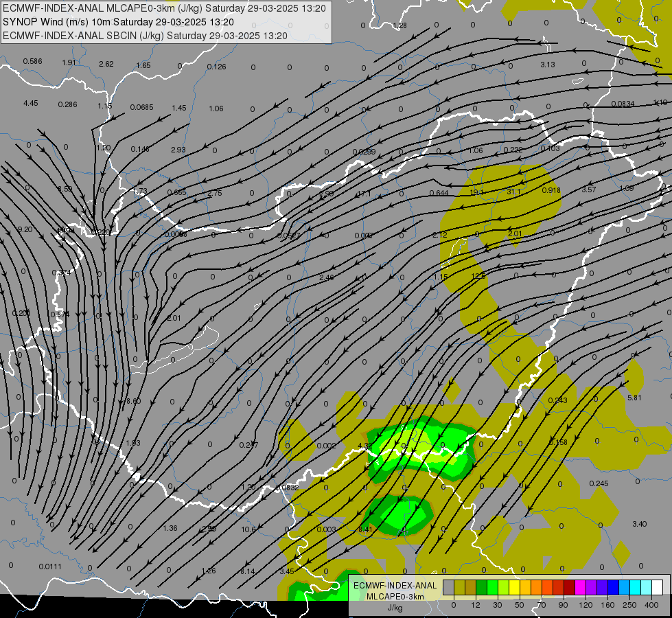
Task: Click the map value 2.75
Action: pyautogui.click(x=215, y=193)
